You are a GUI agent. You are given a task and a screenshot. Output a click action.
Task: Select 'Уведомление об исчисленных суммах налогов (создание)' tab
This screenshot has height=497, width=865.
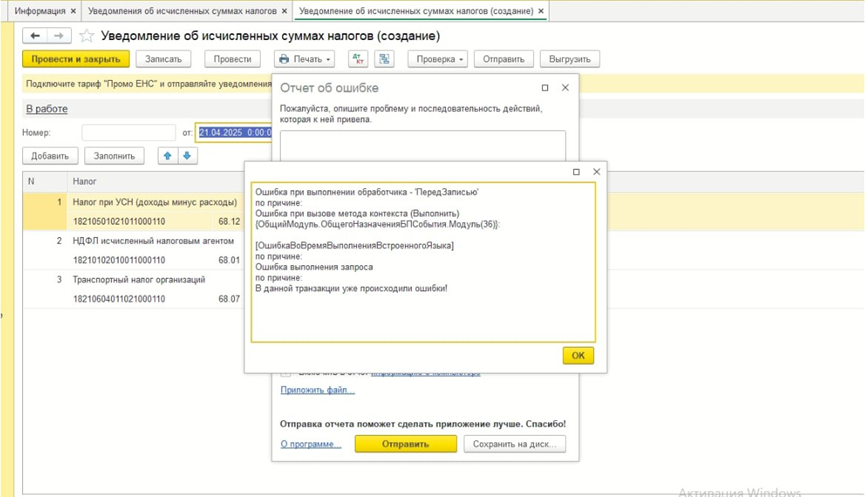tap(416, 11)
